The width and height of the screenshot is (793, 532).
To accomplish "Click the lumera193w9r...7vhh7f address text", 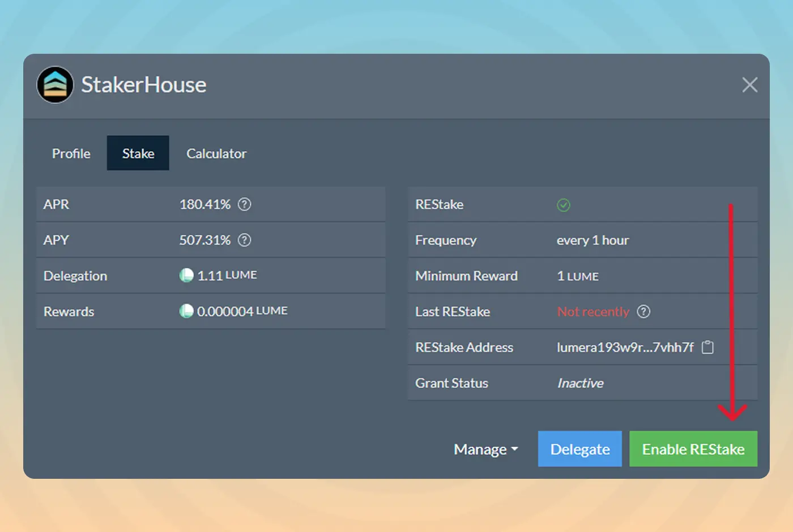I will coord(625,347).
